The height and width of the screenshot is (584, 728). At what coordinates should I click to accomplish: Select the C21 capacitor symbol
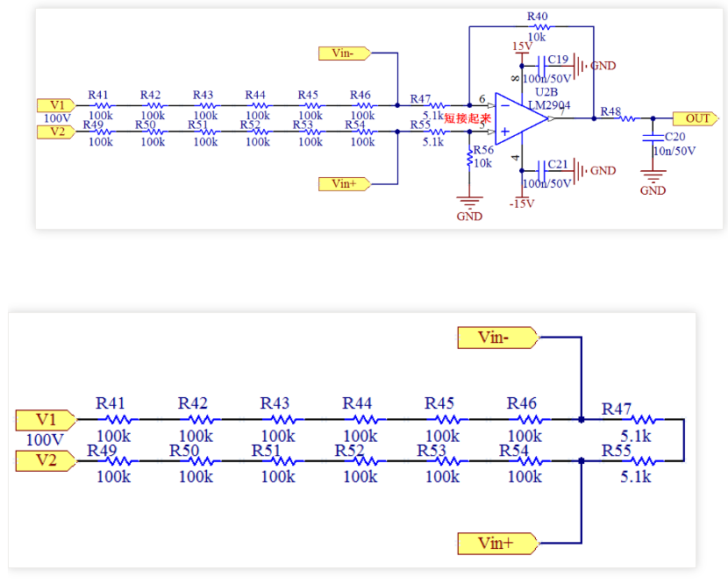point(541,171)
